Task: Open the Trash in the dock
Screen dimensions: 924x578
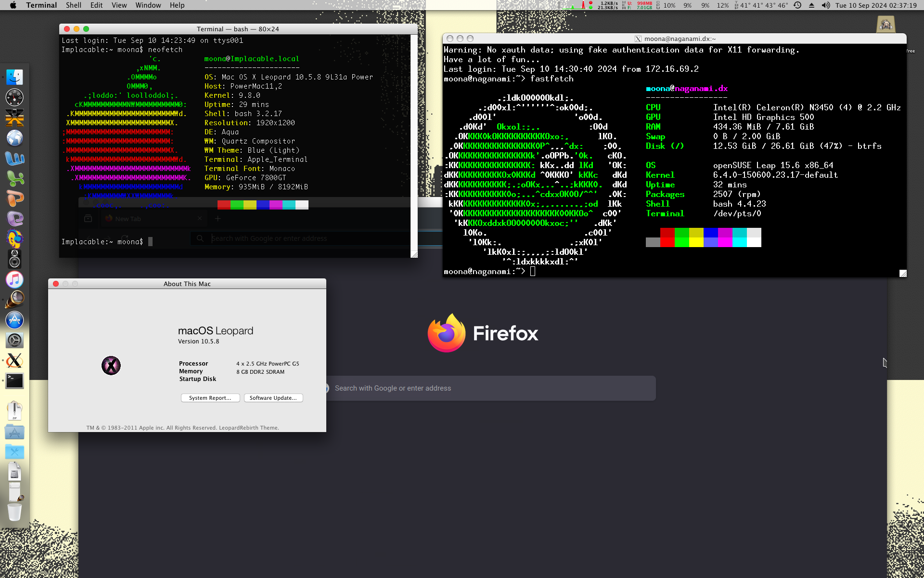Action: click(x=14, y=512)
